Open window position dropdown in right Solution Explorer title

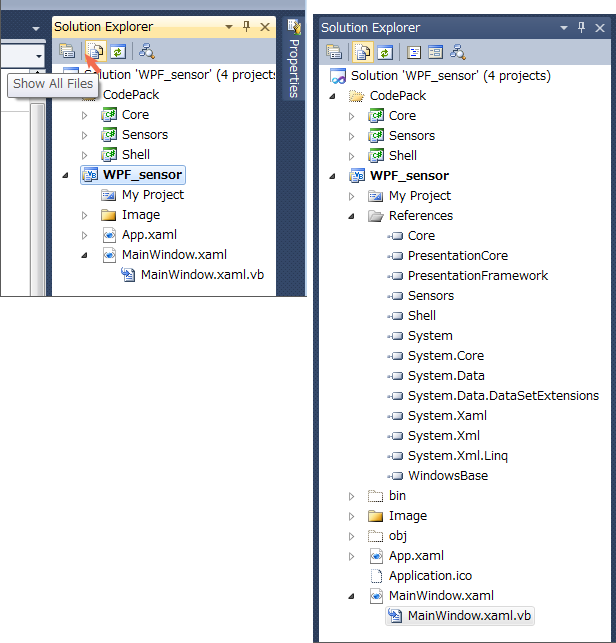click(x=564, y=28)
